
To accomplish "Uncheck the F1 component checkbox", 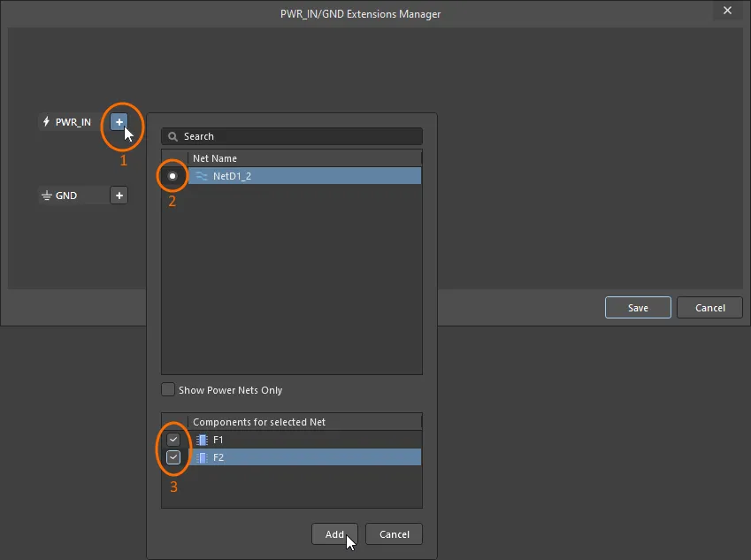I will coord(173,439).
